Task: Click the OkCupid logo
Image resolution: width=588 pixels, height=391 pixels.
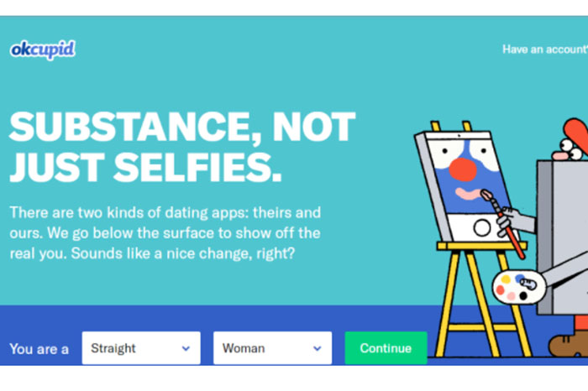Action: [x=42, y=50]
